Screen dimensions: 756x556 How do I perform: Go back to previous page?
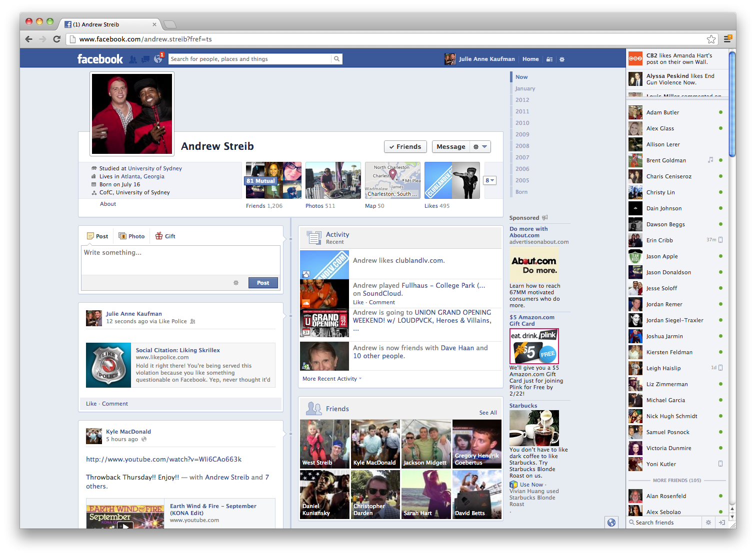(29, 39)
